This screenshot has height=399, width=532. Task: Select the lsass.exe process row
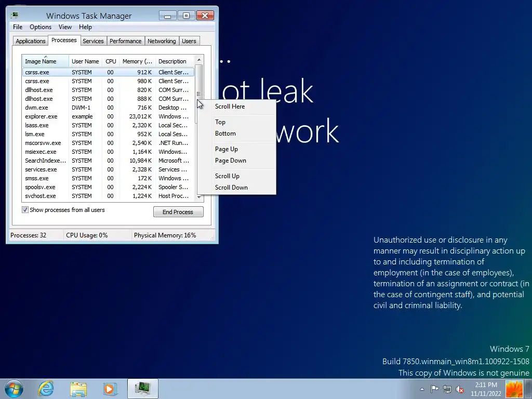108,125
